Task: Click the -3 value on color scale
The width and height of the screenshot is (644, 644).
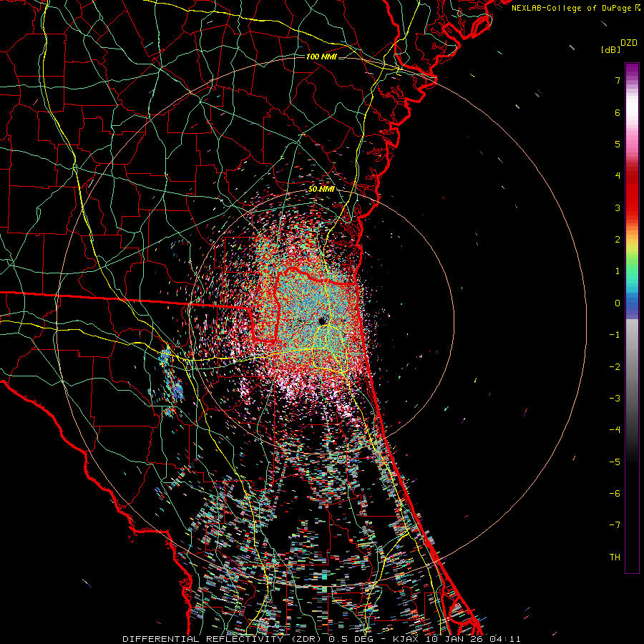Action: [615, 399]
